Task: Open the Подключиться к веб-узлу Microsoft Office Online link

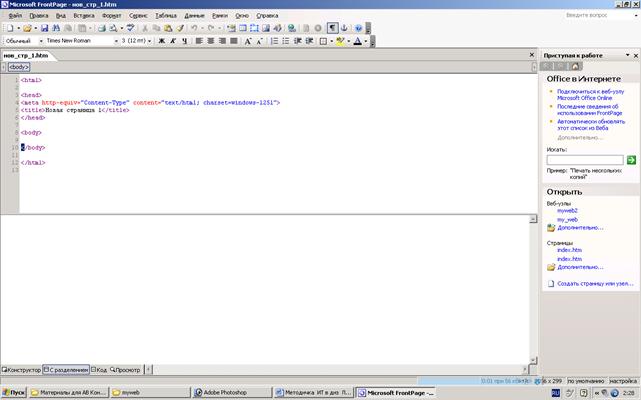Action: (590, 95)
